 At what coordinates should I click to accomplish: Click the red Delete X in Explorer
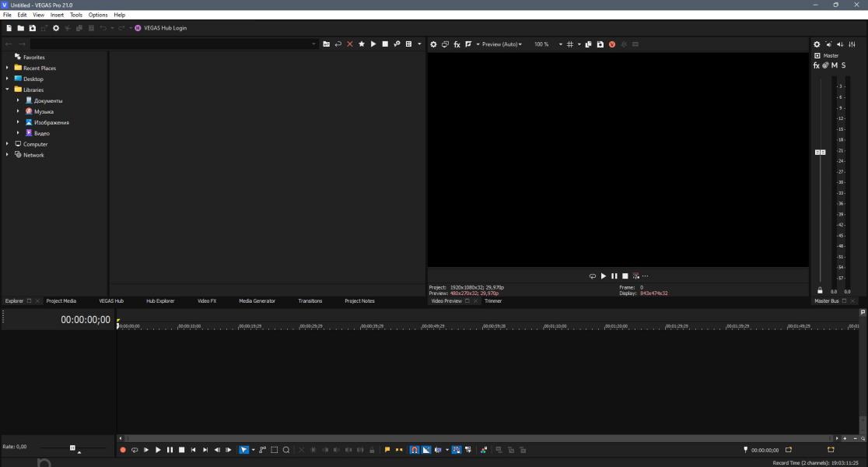pos(350,44)
